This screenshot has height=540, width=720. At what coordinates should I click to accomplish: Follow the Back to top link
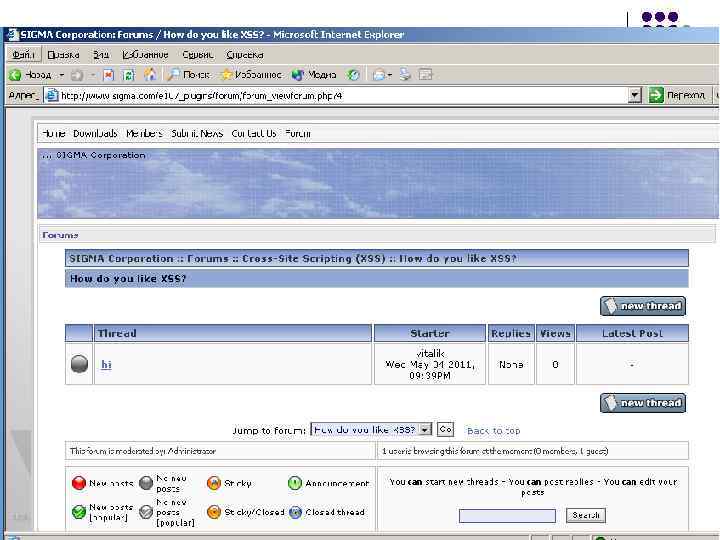coord(494,431)
